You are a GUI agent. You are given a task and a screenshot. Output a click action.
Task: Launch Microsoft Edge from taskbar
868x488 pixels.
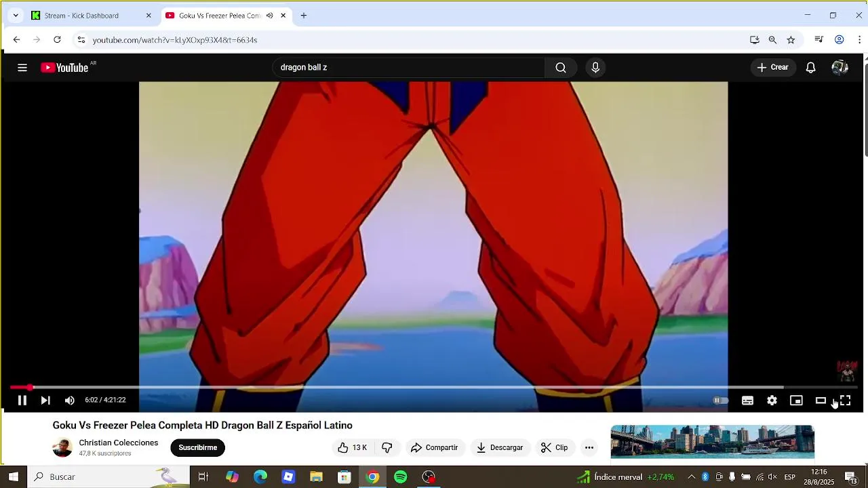point(260,476)
